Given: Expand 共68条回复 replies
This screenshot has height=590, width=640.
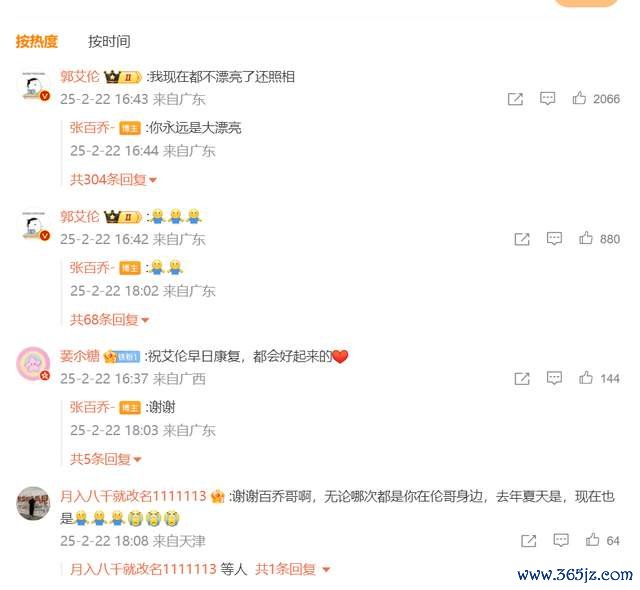Looking at the screenshot, I should click(109, 319).
